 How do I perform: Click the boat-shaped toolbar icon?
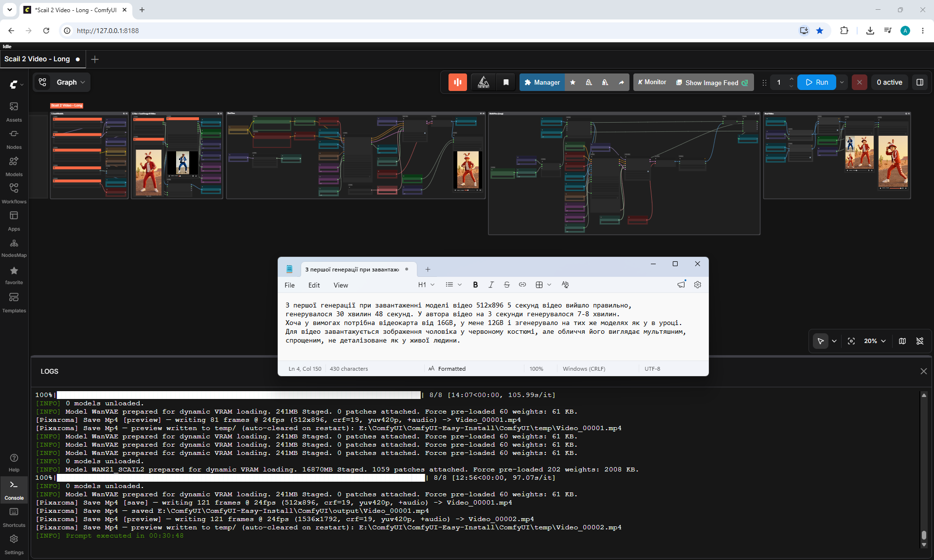click(x=484, y=82)
